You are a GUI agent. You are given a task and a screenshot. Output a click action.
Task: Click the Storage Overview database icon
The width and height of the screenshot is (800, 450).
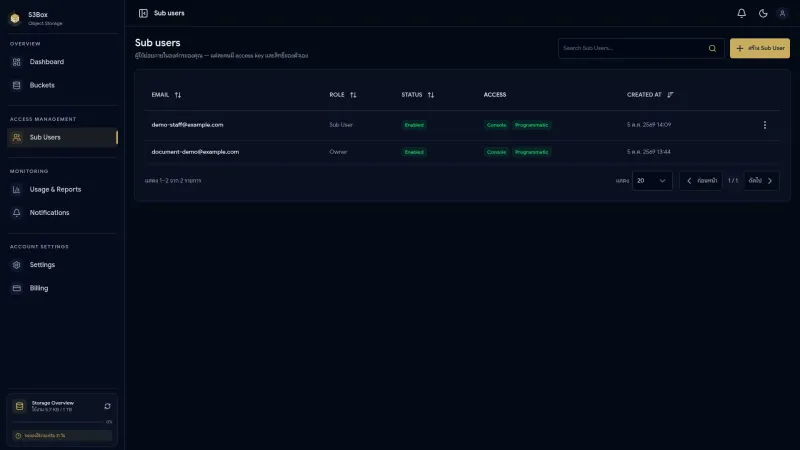pos(19,407)
